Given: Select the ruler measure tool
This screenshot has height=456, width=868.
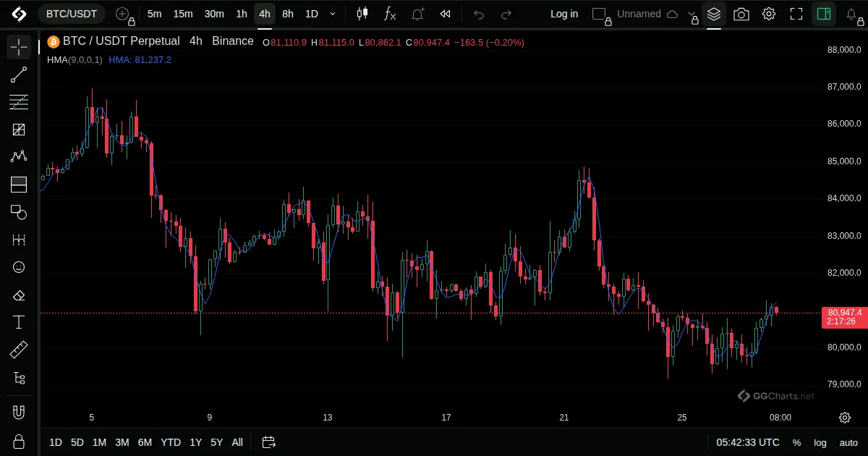Looking at the screenshot, I should pyautogui.click(x=19, y=350).
